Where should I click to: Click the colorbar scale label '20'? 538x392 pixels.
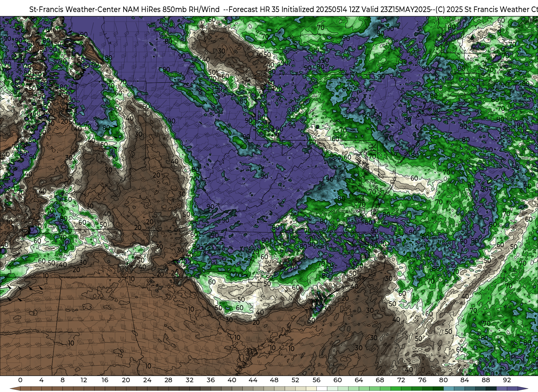pos(126,380)
